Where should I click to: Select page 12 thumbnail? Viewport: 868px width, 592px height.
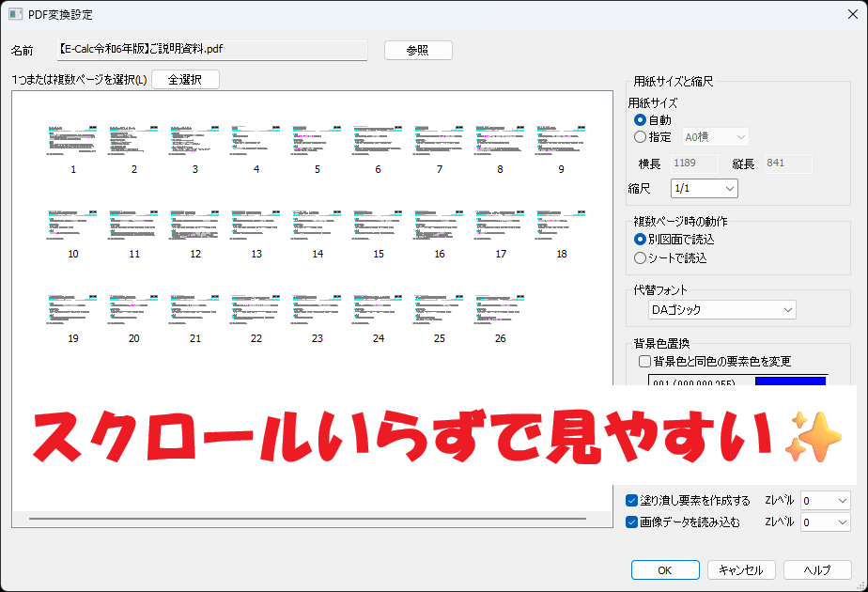point(194,226)
